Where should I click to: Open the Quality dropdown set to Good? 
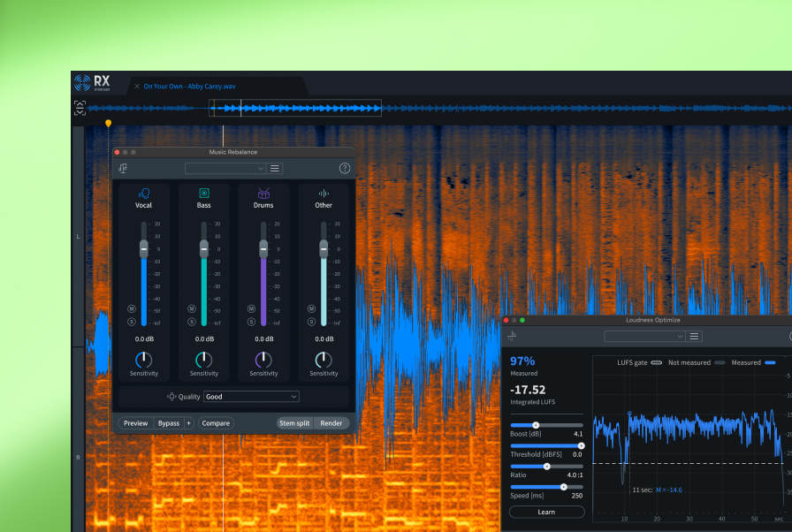pyautogui.click(x=251, y=397)
